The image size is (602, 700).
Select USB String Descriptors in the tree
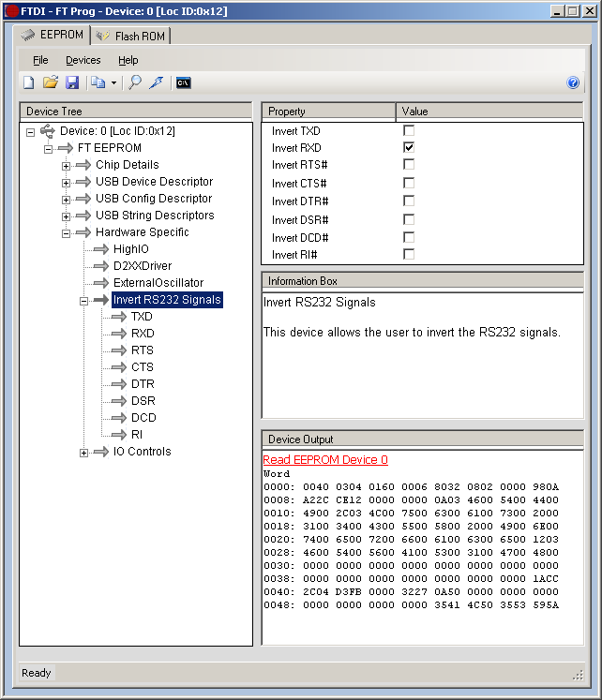155,216
